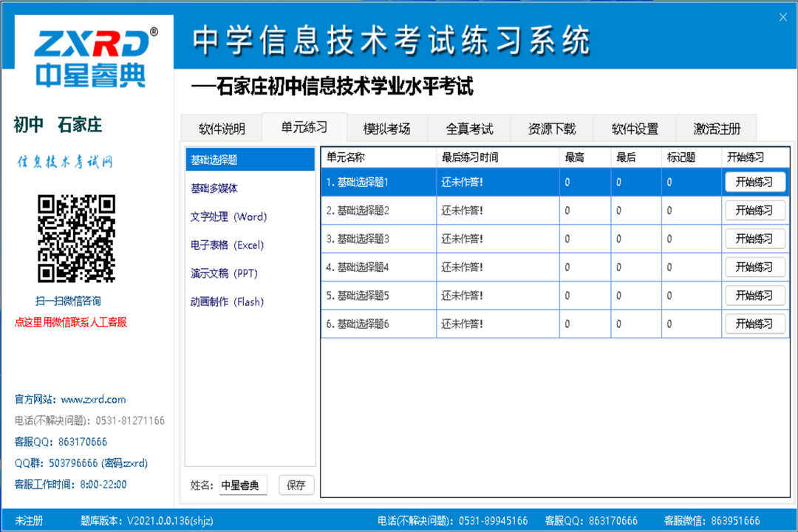Click the name input field showing 中星睿典
This screenshot has width=798, height=532.
(x=244, y=485)
